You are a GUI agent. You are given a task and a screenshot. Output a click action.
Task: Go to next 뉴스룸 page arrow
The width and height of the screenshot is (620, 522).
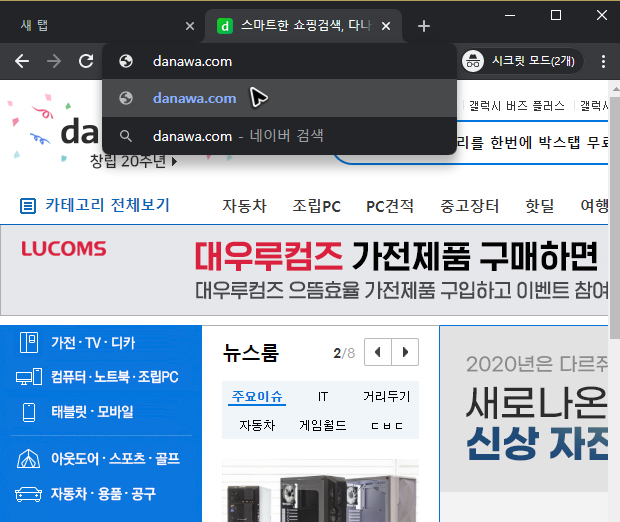coord(405,352)
